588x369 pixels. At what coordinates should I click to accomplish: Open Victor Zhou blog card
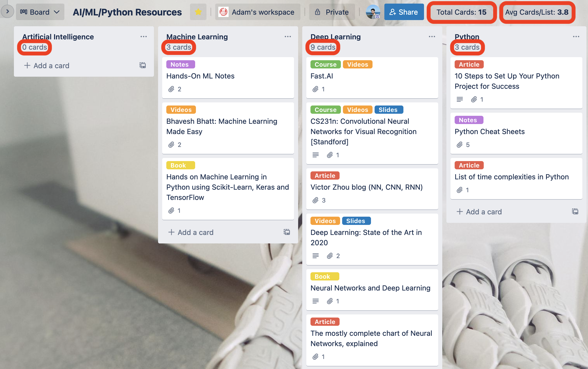coord(366,187)
